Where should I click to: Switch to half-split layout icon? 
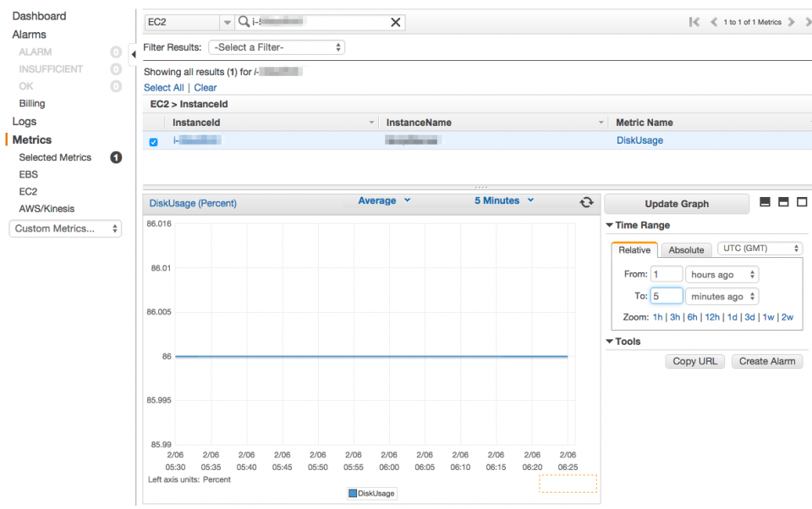coord(783,202)
